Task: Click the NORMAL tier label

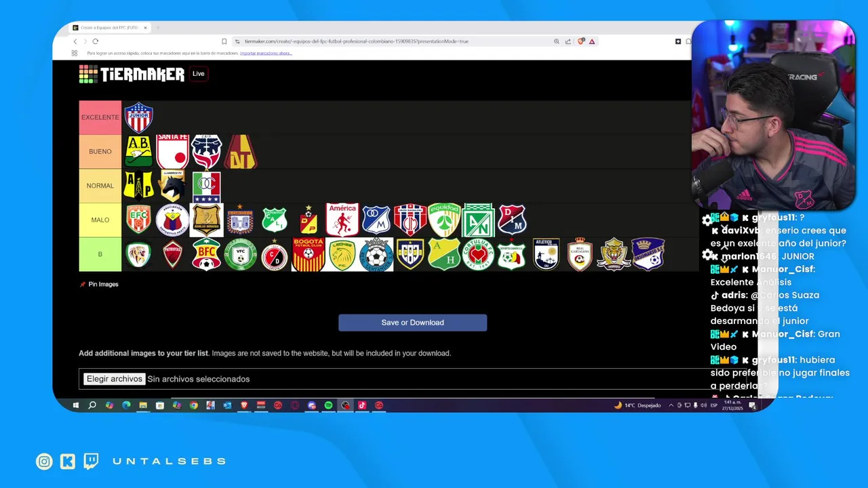Action: [x=100, y=186]
